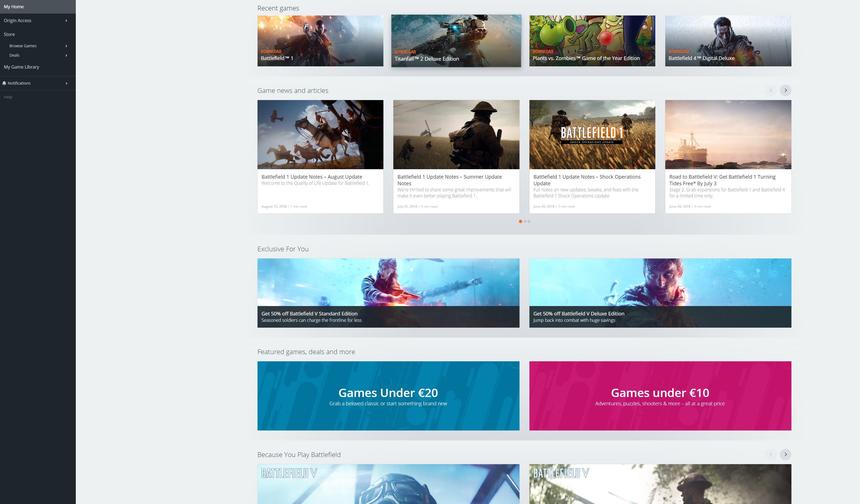Image resolution: width=860 pixels, height=504 pixels.
Task: Expand the Deals submenu arrow
Action: click(x=66, y=55)
